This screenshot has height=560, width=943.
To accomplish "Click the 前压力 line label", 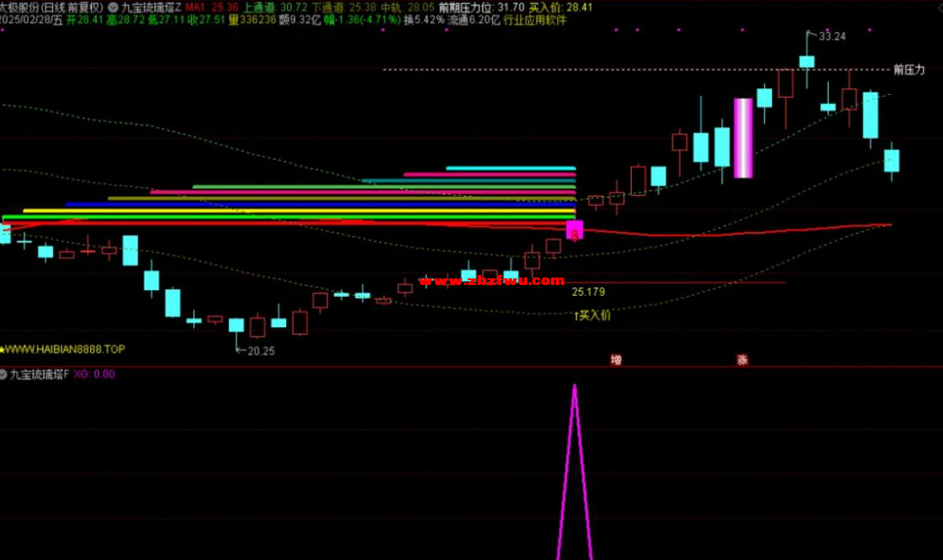I will pos(909,70).
